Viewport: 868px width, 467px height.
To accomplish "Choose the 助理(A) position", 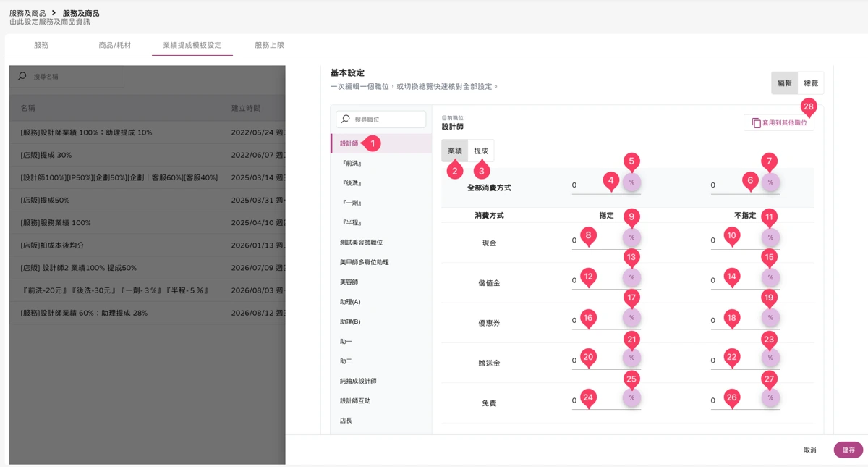I will [381, 301].
